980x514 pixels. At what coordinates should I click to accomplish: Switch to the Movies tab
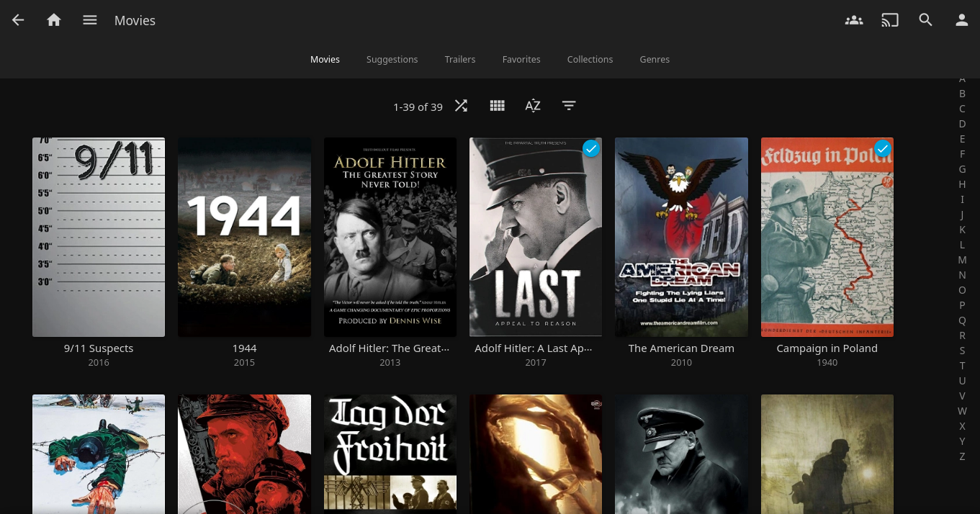[325, 59]
